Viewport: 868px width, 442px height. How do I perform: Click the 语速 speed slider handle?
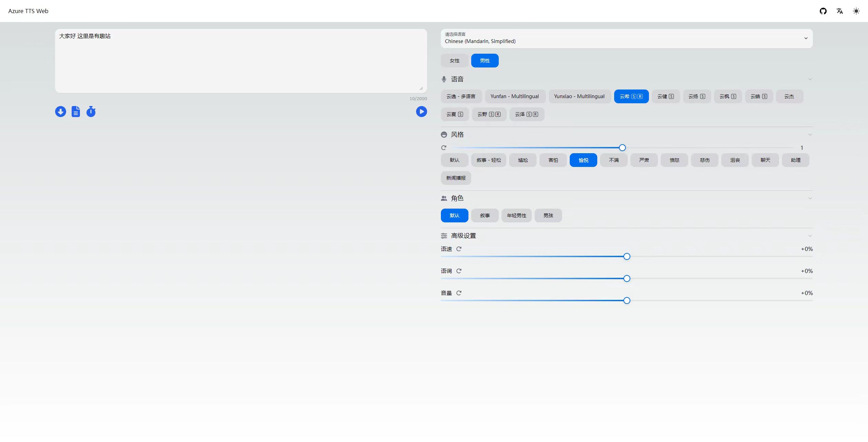[x=627, y=256]
